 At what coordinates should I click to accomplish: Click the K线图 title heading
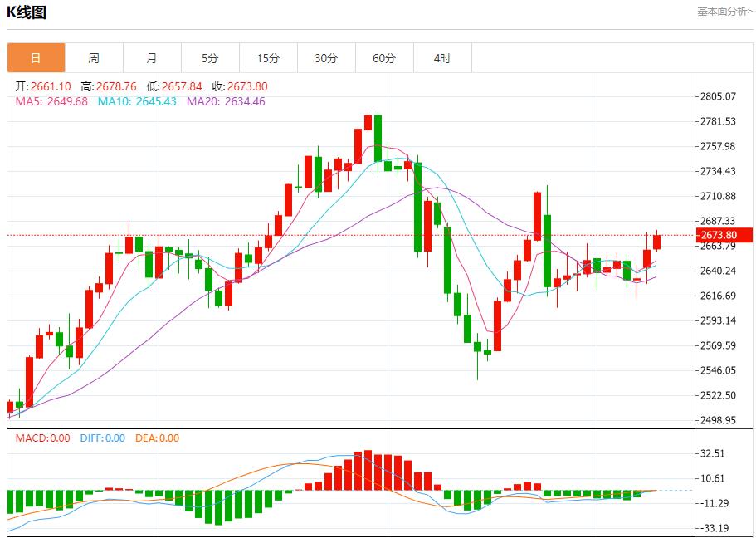[x=27, y=12]
